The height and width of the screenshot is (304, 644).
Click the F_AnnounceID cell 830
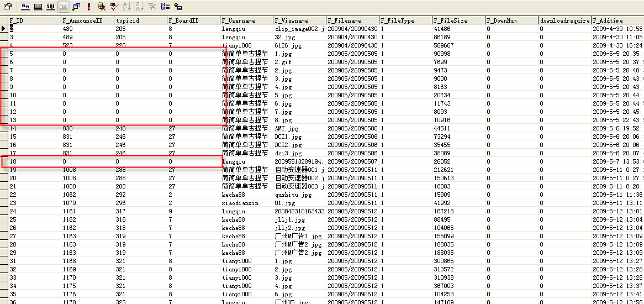point(87,128)
